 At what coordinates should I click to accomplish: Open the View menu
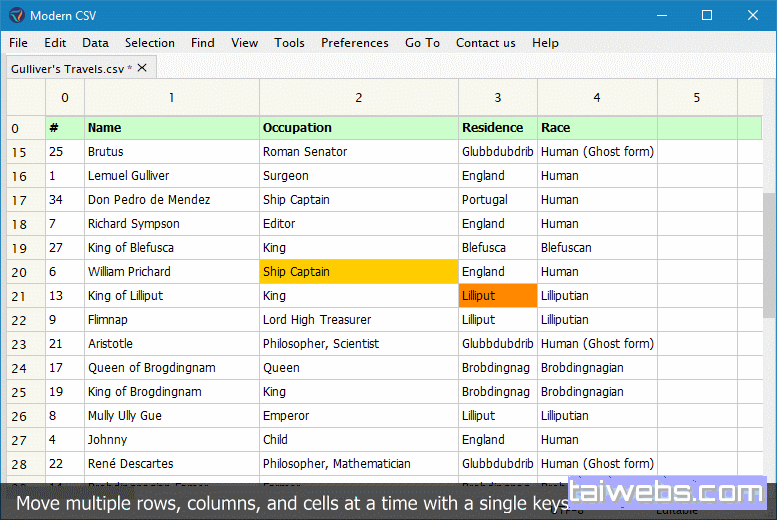244,43
